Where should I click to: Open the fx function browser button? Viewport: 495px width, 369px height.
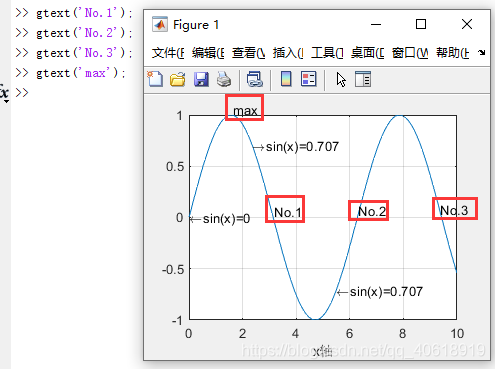click(4, 93)
